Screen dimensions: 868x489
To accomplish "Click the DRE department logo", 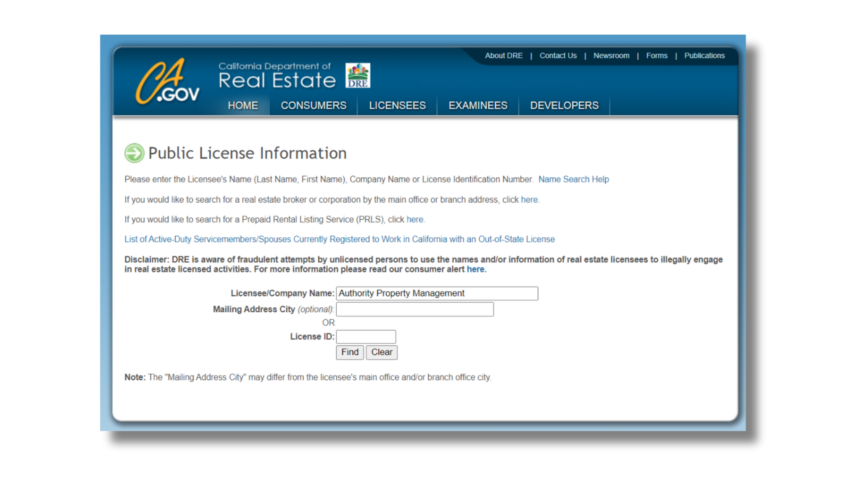I will pyautogui.click(x=359, y=75).
